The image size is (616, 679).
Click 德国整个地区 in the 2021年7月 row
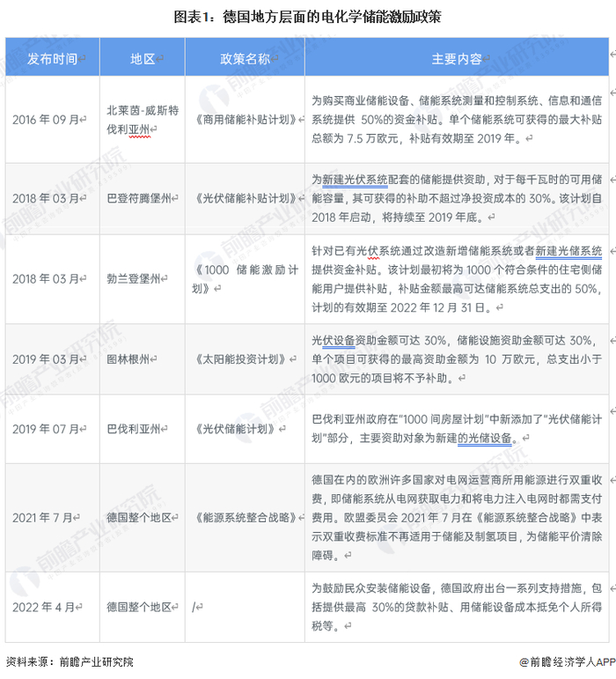(x=139, y=518)
